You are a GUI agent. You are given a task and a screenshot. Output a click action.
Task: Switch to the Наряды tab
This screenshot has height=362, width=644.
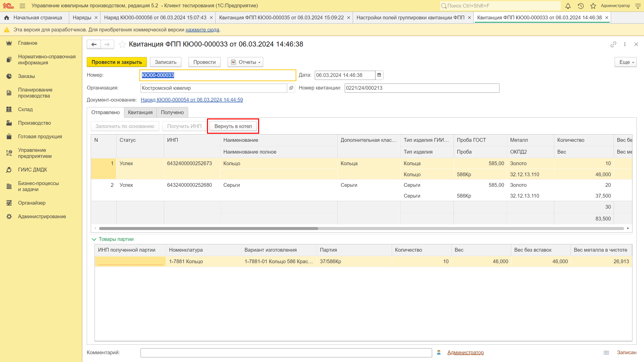82,18
